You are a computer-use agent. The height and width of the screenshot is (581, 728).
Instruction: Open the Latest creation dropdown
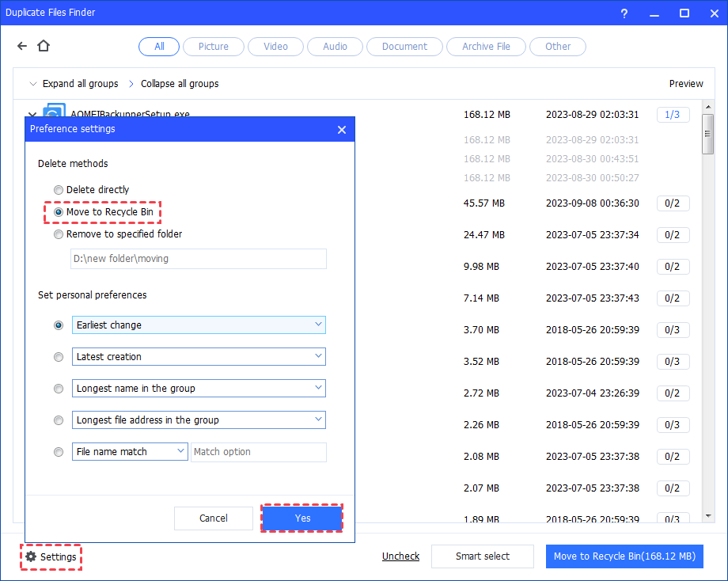click(199, 357)
